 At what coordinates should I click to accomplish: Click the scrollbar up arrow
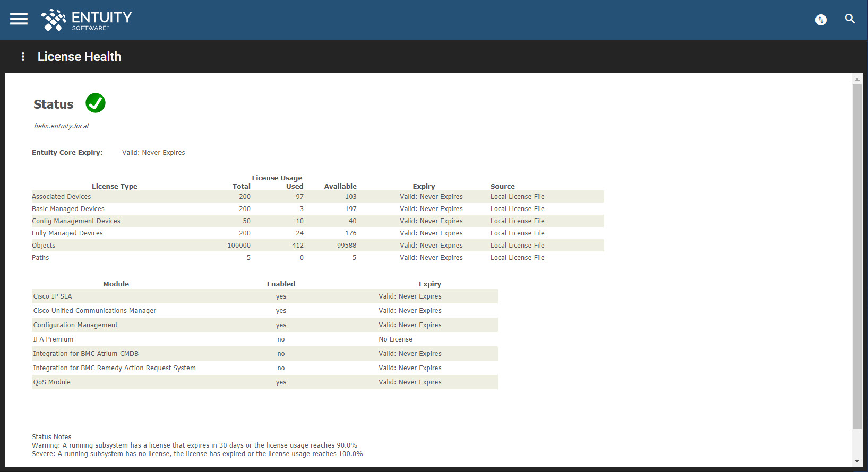pyautogui.click(x=857, y=79)
